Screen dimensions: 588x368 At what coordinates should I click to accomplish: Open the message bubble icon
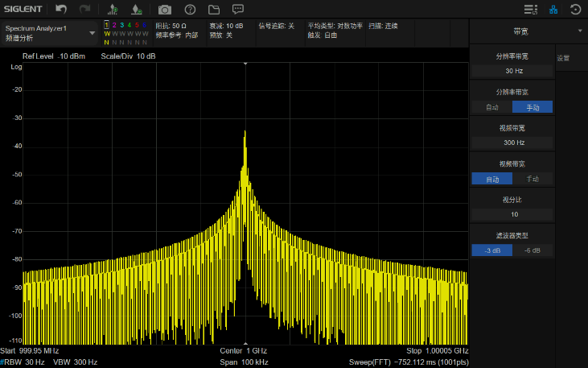click(238, 10)
